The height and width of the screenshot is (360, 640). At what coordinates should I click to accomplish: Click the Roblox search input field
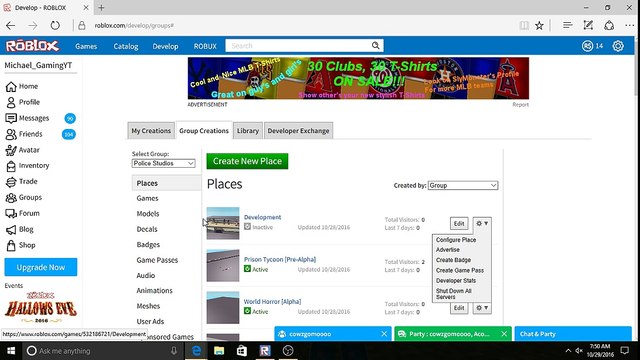[x=298, y=46]
